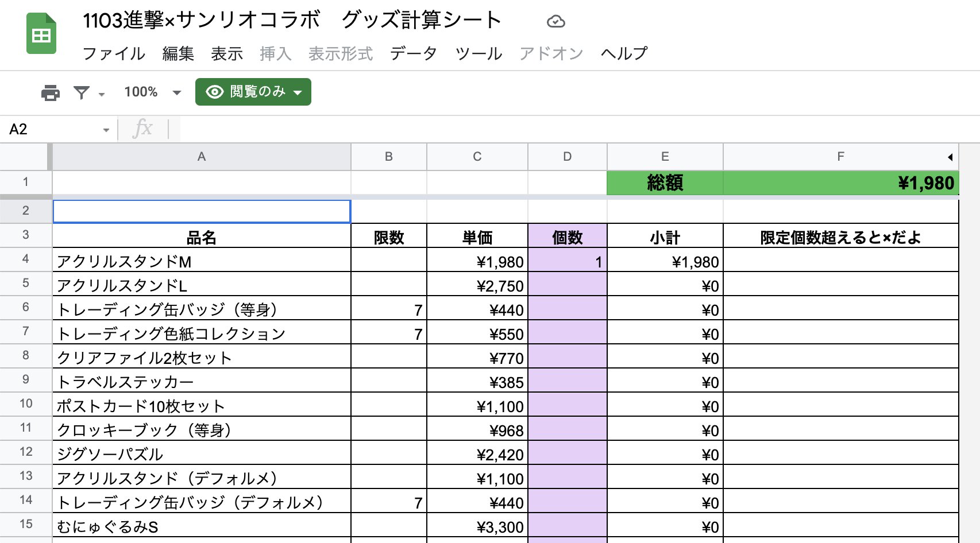
Task: Select the トレーディング缶バッジ（デフォルメ）cell
Action: (x=202, y=501)
